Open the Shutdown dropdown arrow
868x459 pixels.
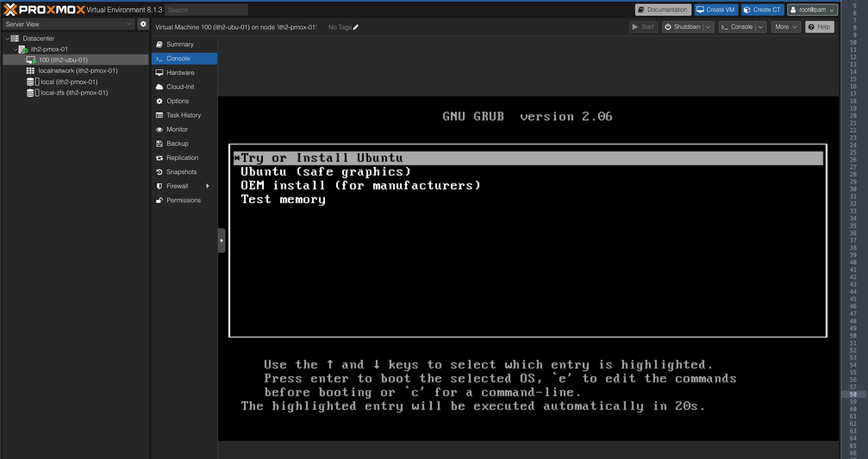(708, 27)
